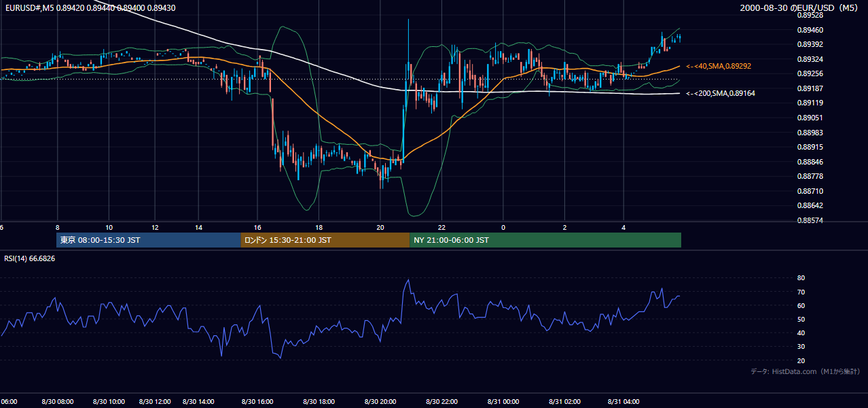Screen dimensions: 868x408
Task: Click the 8/30 14:00 date axis label
Action: [x=199, y=401]
